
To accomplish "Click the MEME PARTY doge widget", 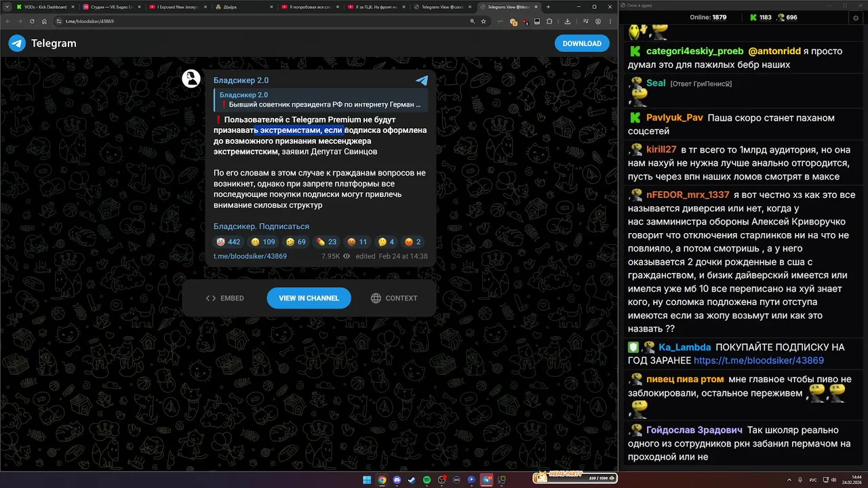I will (x=574, y=477).
